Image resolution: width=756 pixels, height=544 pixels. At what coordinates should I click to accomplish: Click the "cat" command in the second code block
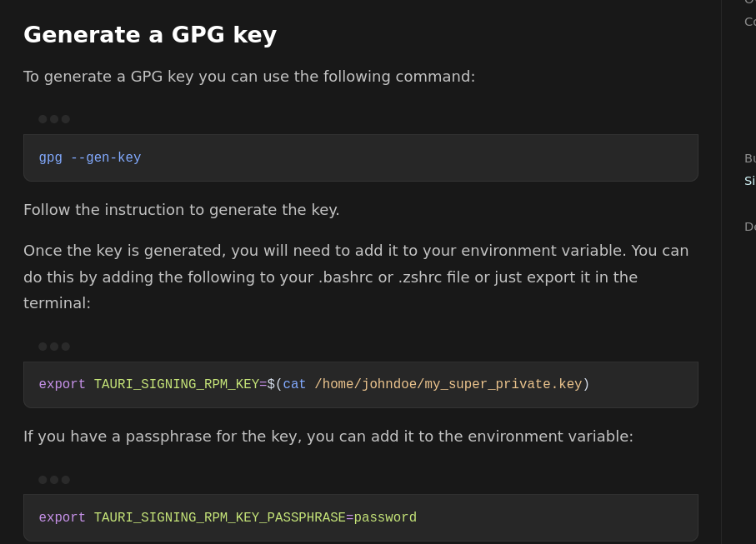pyautogui.click(x=294, y=385)
